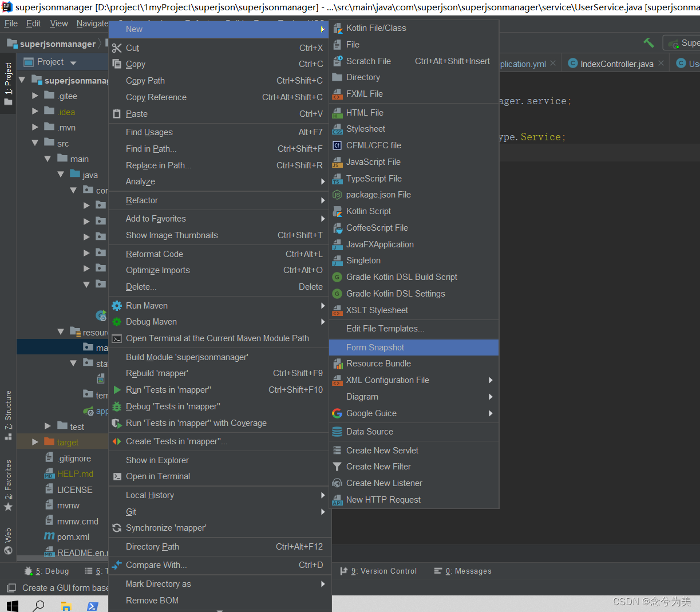Open the Z: Structure side panel

point(8,415)
